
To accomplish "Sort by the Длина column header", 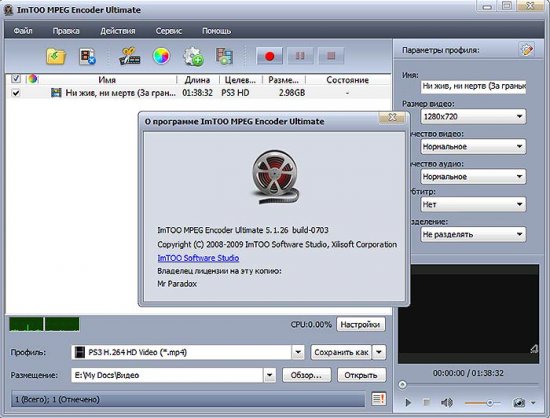I will pos(197,80).
